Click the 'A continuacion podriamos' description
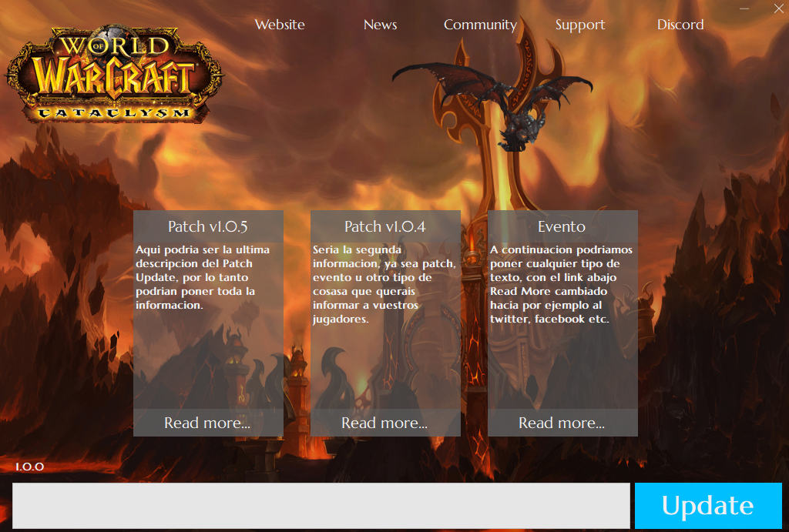Image resolution: width=789 pixels, height=532 pixels. pos(561,284)
